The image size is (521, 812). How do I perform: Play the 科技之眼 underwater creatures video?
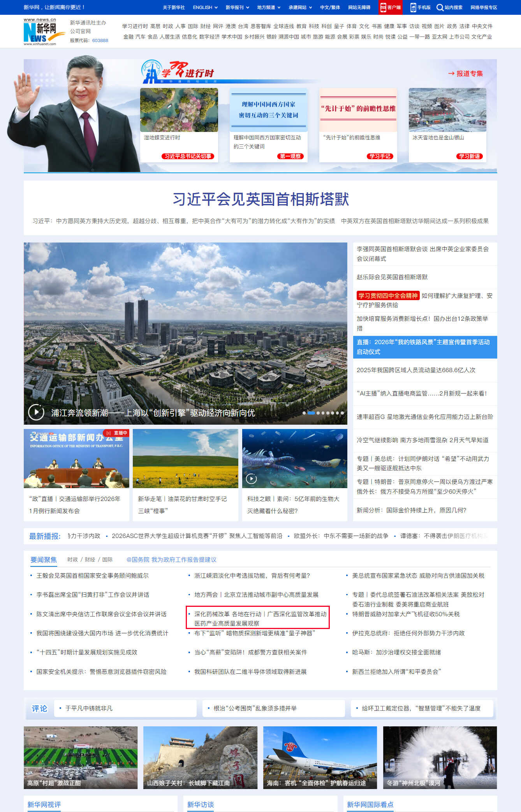(x=252, y=478)
